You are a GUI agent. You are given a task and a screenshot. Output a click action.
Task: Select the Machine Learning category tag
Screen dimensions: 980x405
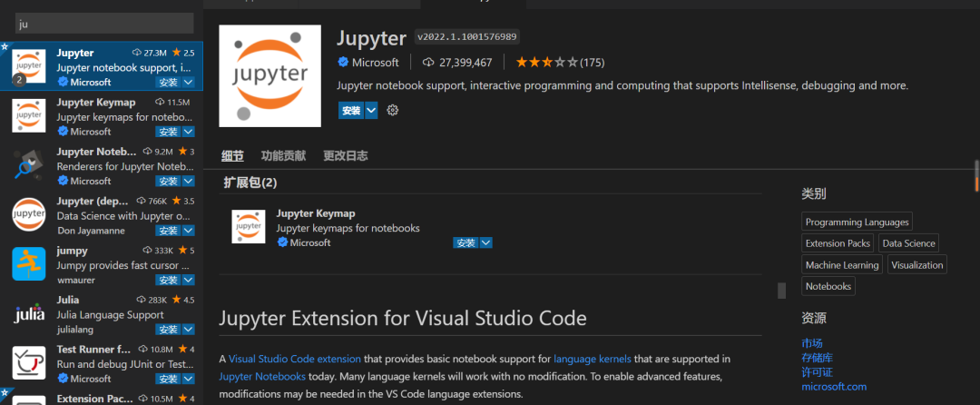pyautogui.click(x=842, y=264)
